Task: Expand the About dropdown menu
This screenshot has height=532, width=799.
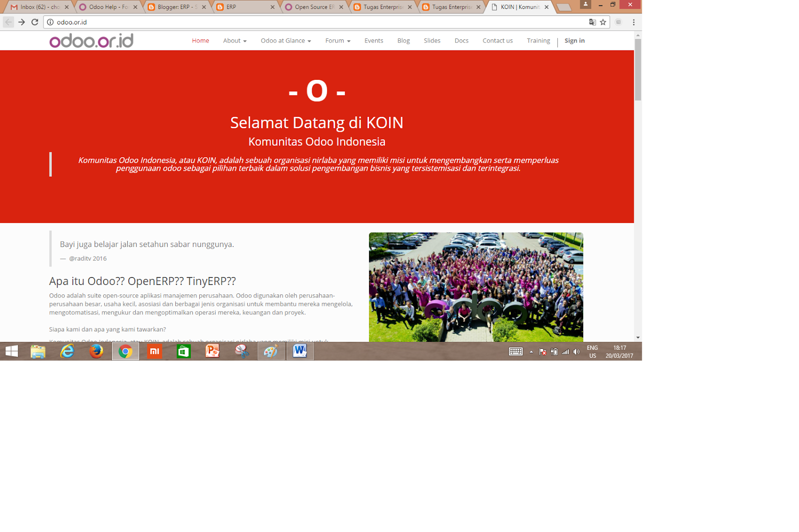Action: click(x=235, y=41)
